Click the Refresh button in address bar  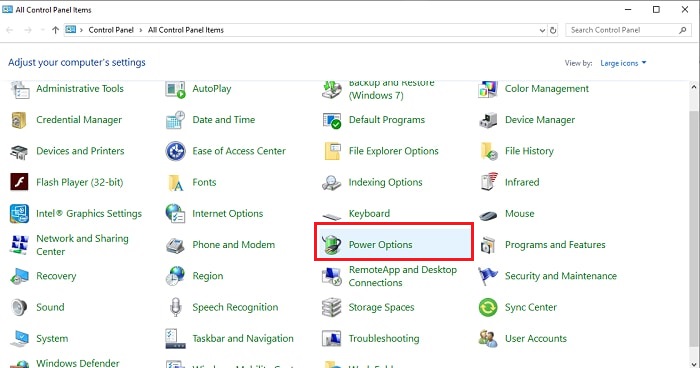pos(553,30)
